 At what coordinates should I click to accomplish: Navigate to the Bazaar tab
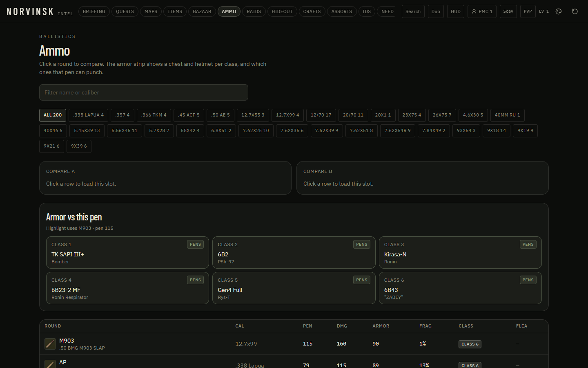pyautogui.click(x=202, y=11)
